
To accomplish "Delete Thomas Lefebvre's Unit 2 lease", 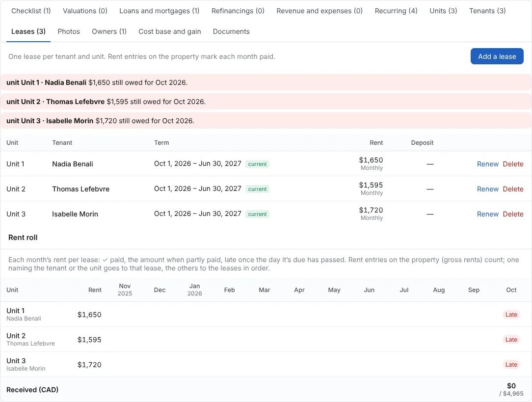I will click(513, 189).
